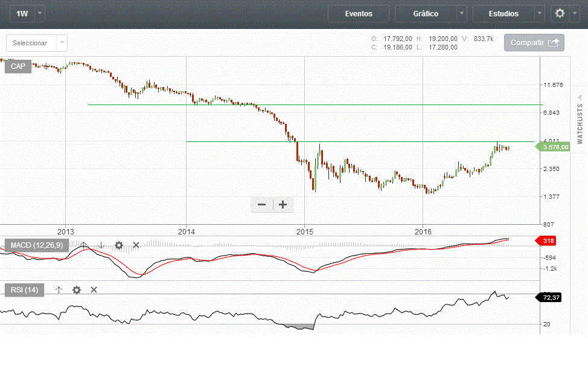This screenshot has height=371, width=588.
Task: Click the Compartir share button
Action: (x=534, y=43)
